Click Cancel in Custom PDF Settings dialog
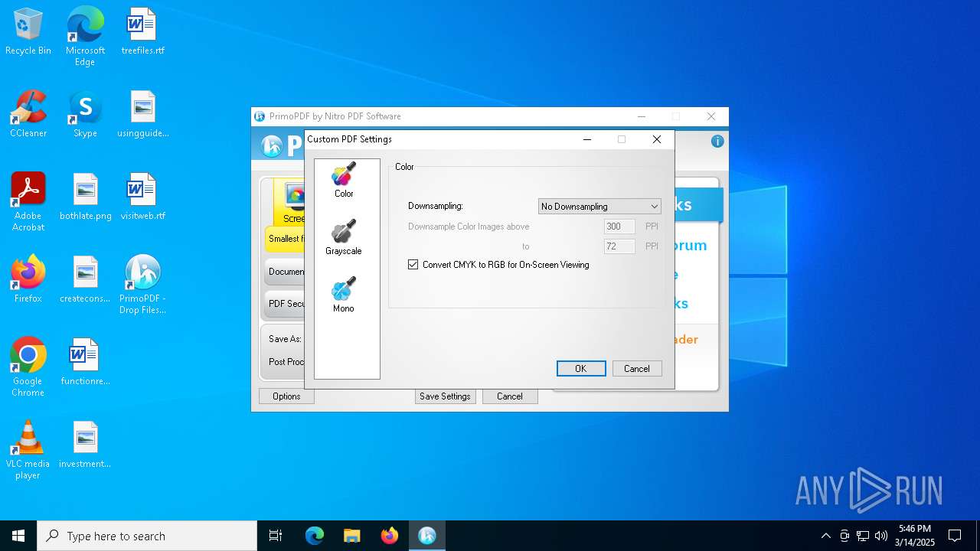 637,369
